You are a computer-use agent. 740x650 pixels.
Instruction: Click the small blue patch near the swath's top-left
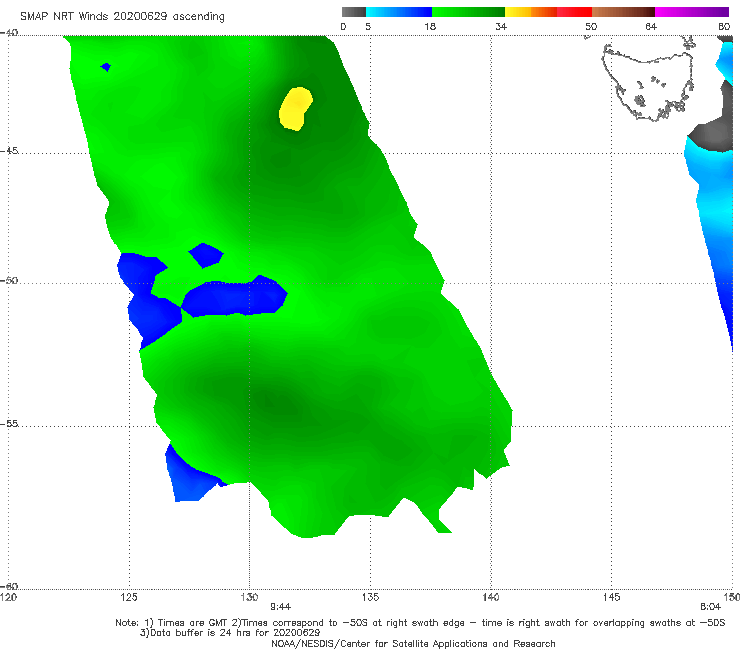point(106,67)
